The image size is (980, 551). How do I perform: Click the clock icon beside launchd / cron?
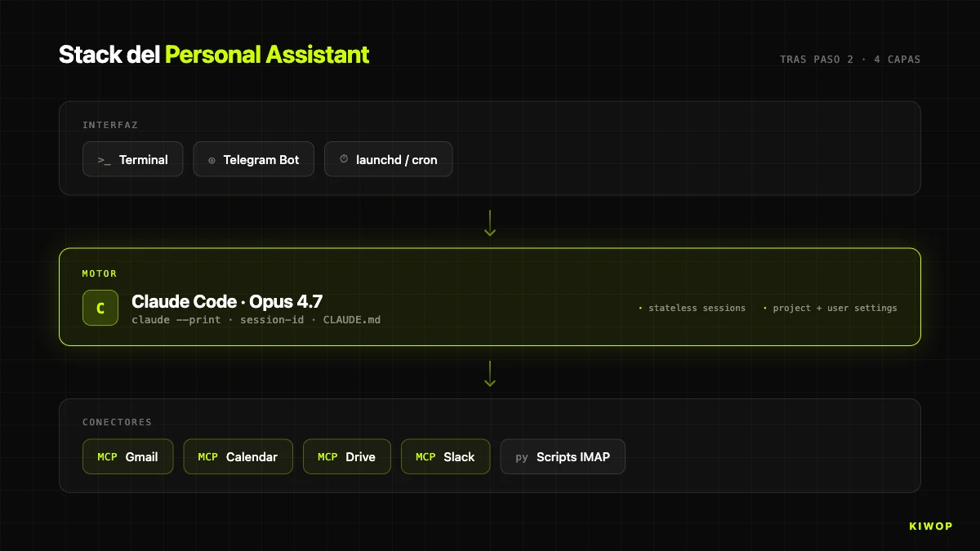[x=344, y=160]
